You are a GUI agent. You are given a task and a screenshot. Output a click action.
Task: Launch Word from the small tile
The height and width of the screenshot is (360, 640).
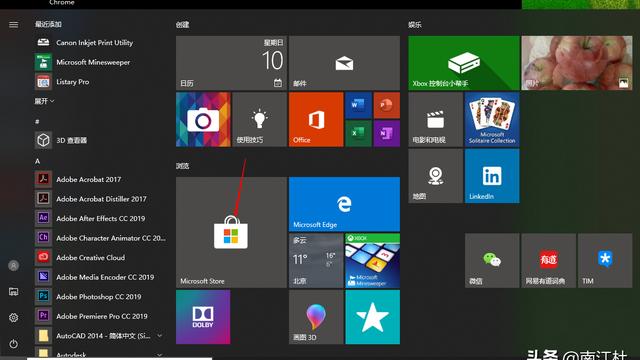pyautogui.click(x=358, y=105)
